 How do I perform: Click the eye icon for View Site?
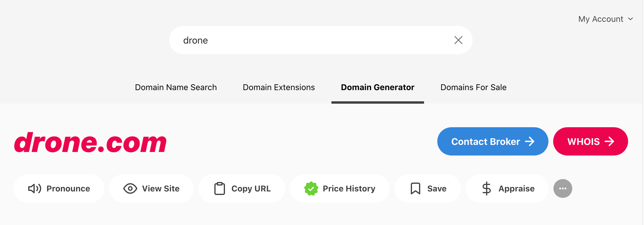pos(130,188)
